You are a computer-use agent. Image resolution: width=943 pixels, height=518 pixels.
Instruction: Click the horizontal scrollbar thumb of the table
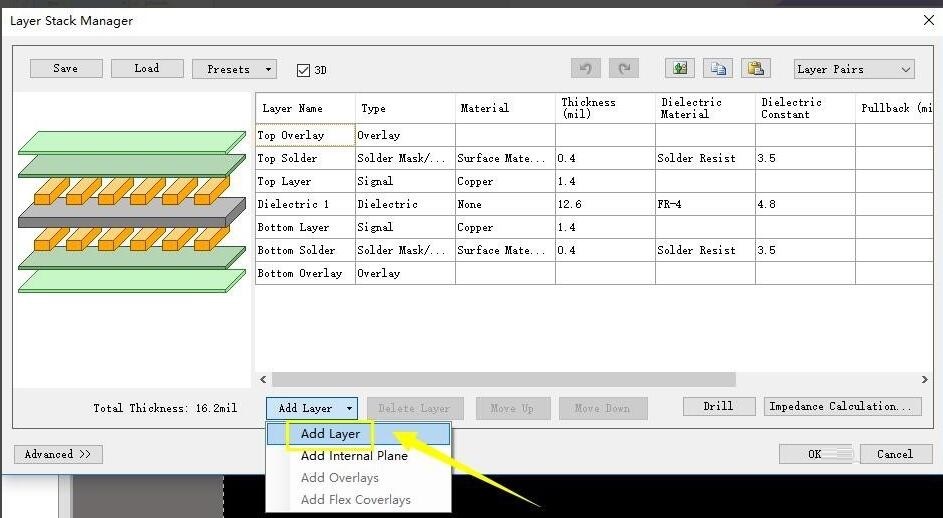pyautogui.click(x=503, y=380)
